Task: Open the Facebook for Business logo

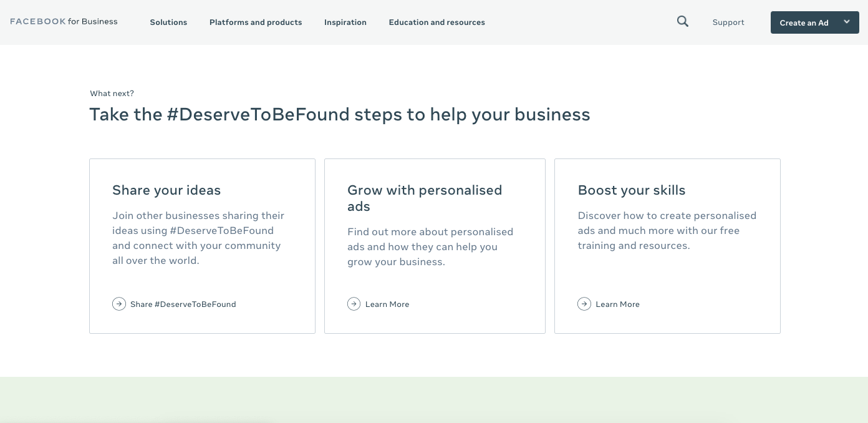Action: click(x=64, y=21)
